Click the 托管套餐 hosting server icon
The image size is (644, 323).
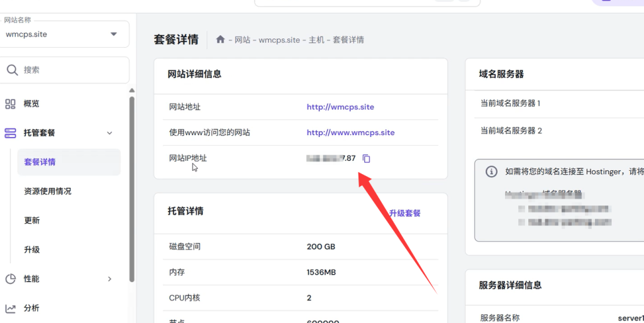coord(11,133)
